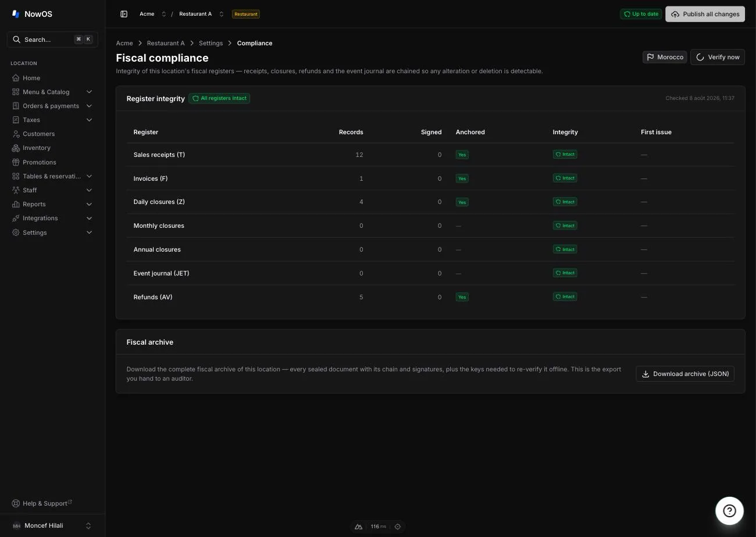Click the floating help question-mark button

click(x=729, y=511)
